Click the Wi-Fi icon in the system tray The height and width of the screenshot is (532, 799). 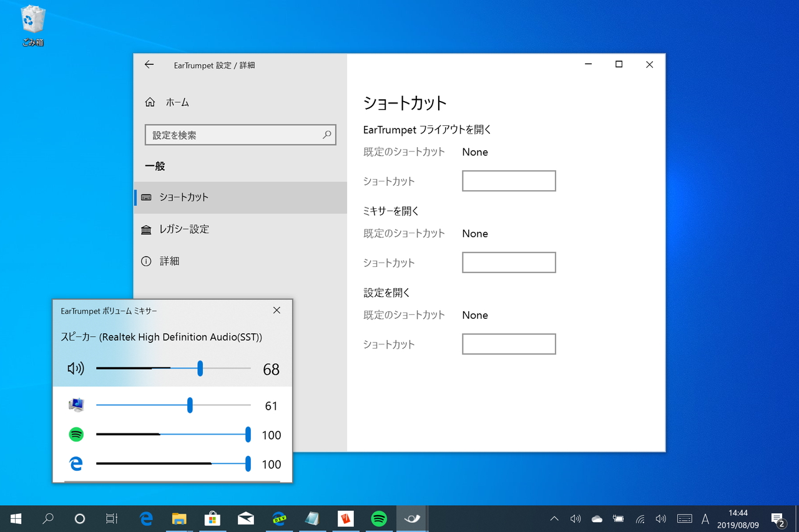(640, 518)
